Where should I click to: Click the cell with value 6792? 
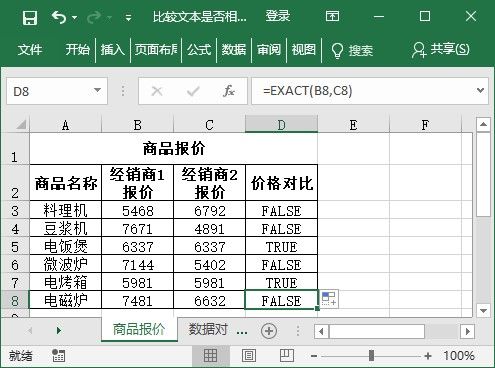coord(209,210)
